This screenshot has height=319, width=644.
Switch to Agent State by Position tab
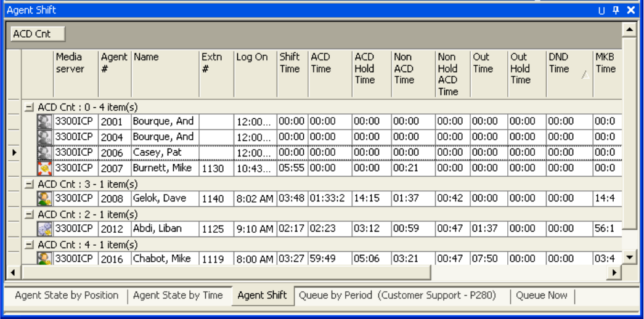tap(67, 296)
